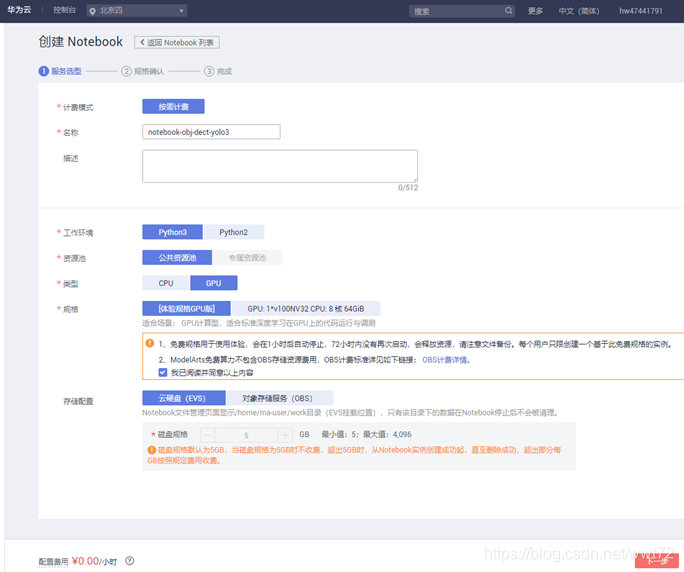Click the disk size value field
The image size is (684, 572).
(246, 435)
